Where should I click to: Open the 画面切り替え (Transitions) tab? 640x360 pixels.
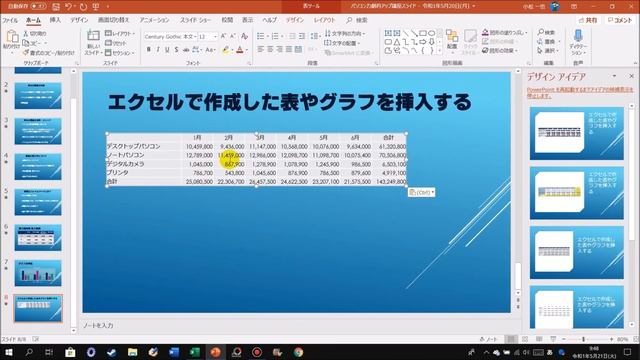113,20
